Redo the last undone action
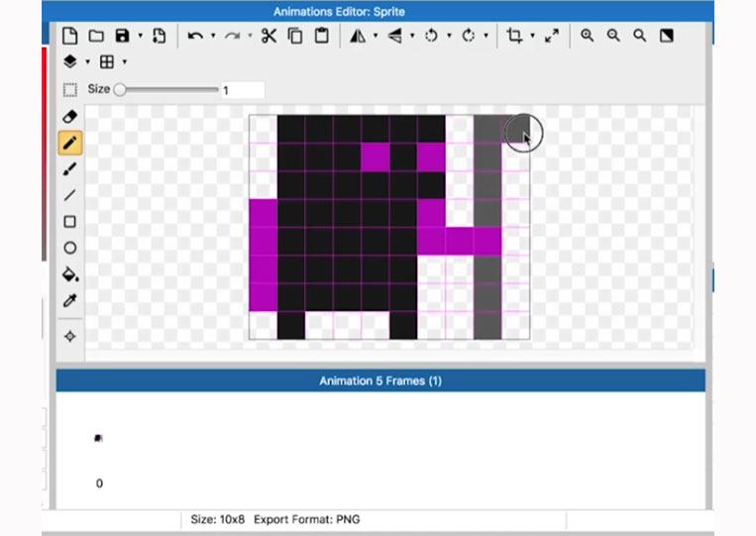Viewport: 756px width, 536px height. click(x=233, y=36)
